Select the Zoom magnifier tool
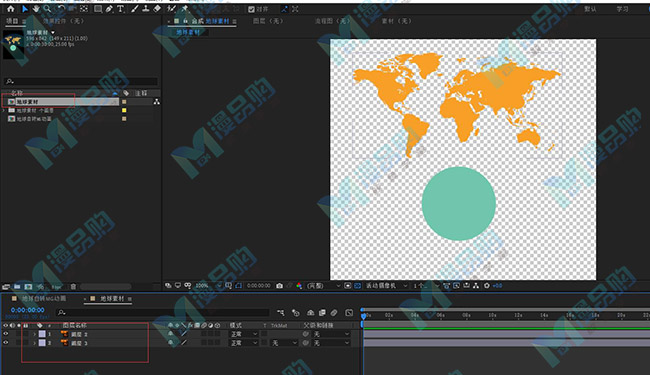 point(48,9)
